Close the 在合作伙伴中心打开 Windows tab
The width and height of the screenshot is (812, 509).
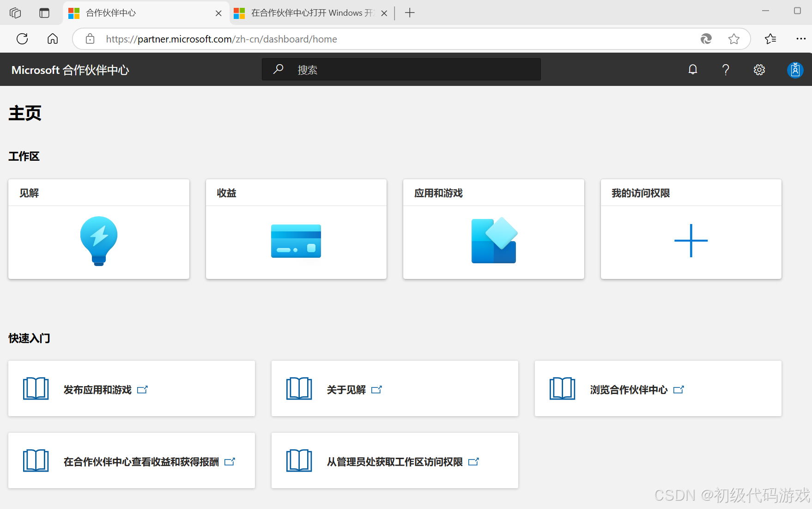point(384,13)
